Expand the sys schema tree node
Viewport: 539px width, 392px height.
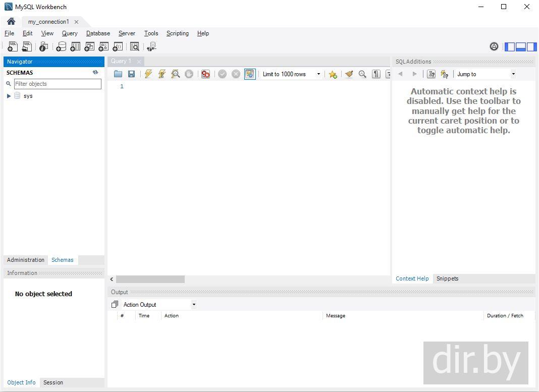coord(9,96)
